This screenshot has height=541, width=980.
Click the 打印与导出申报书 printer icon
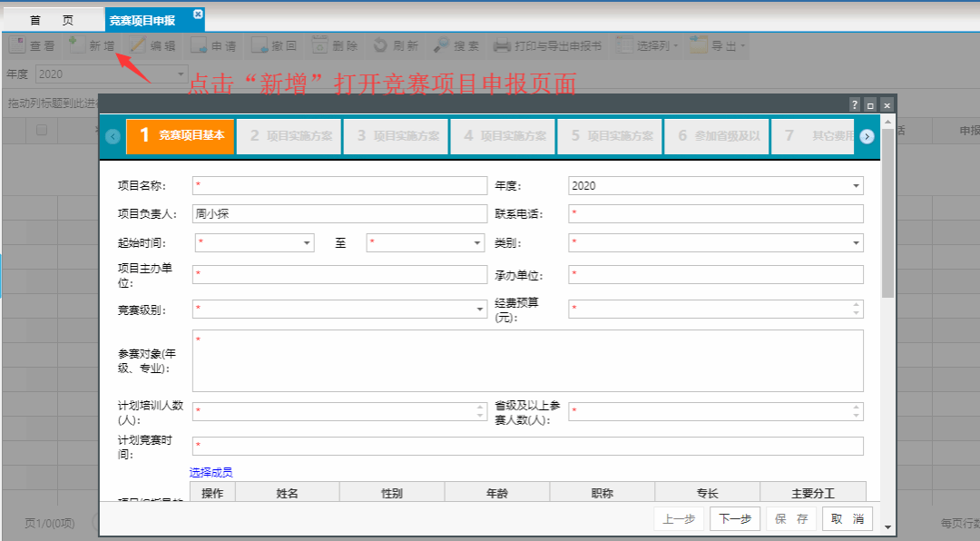[x=502, y=45]
